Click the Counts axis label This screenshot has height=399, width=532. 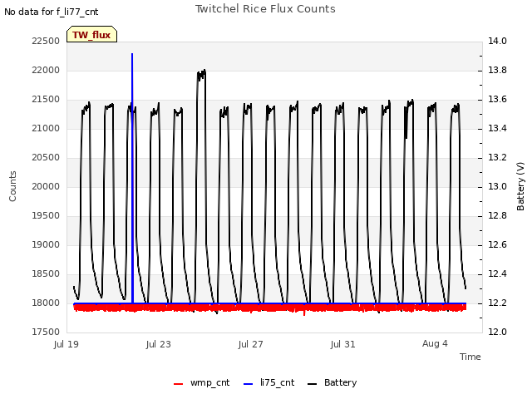click(12, 186)
